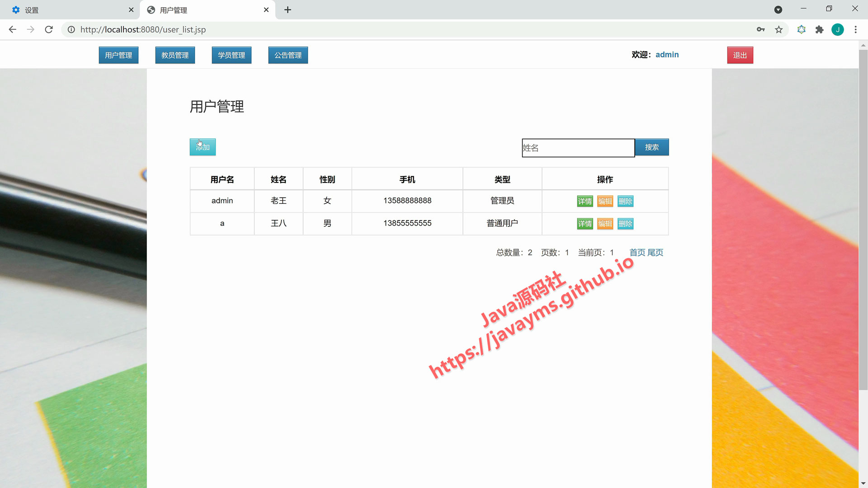Close the 用户管理 tab
The width and height of the screenshot is (868, 488).
pos(266,9)
